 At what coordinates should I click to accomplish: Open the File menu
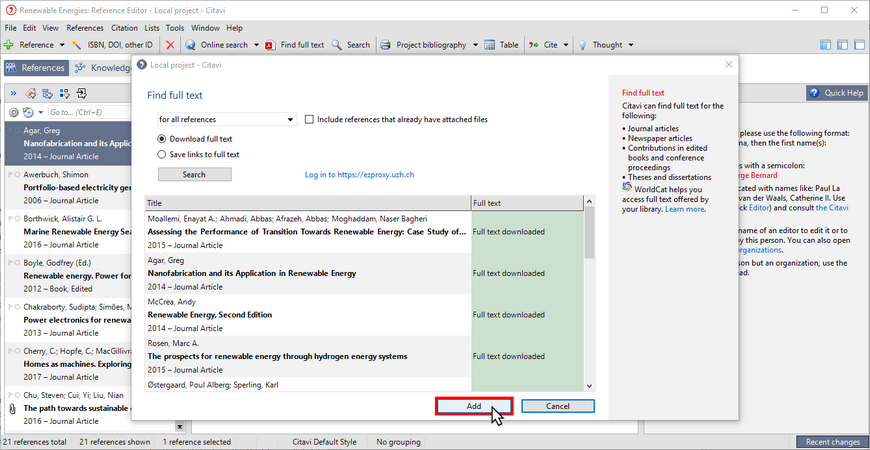click(10, 28)
